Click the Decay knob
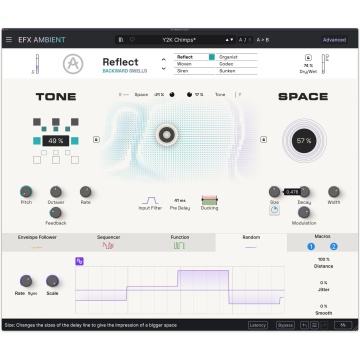This screenshot has width=360, height=360. pyautogui.click(x=304, y=192)
